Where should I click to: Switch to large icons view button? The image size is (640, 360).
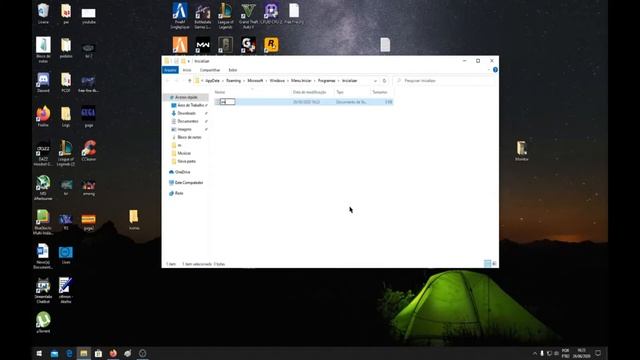pyautogui.click(x=494, y=264)
